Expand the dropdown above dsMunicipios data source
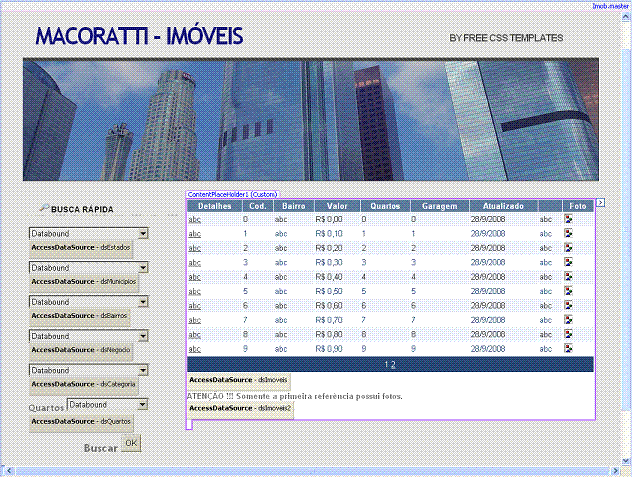The image size is (632, 477). 143,268
